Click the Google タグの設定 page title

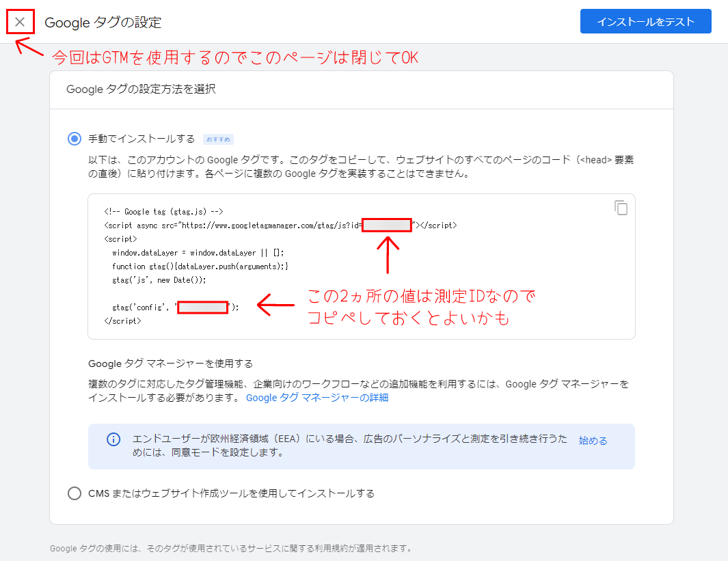(103, 23)
